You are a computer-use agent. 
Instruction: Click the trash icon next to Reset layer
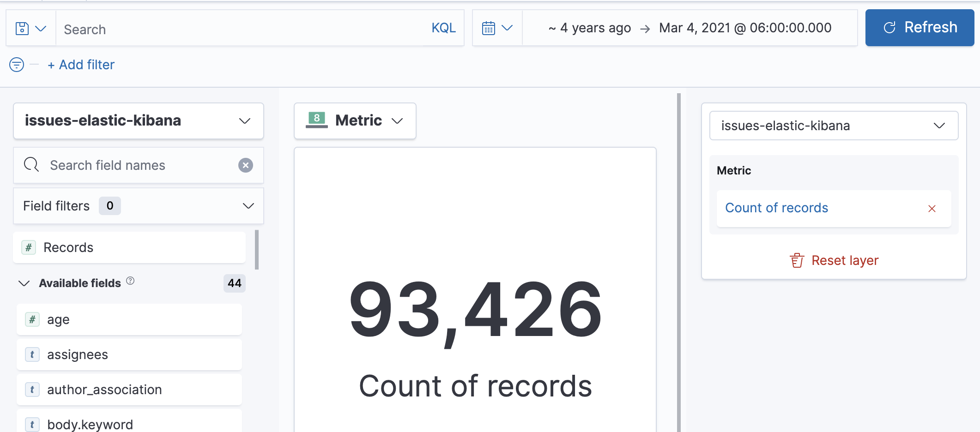796,260
